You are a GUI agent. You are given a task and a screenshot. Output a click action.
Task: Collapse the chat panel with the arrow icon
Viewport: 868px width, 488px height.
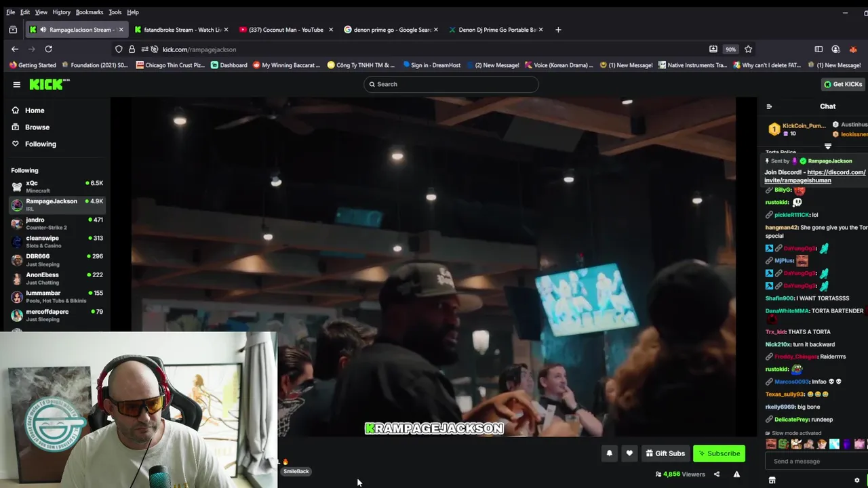tap(769, 106)
